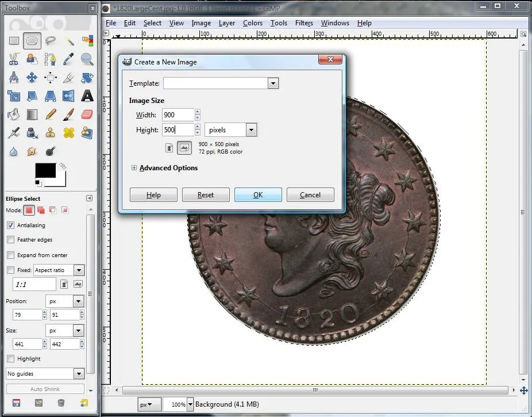Set portrait orientation in new image dialog
The image size is (532, 417).
[x=169, y=148]
